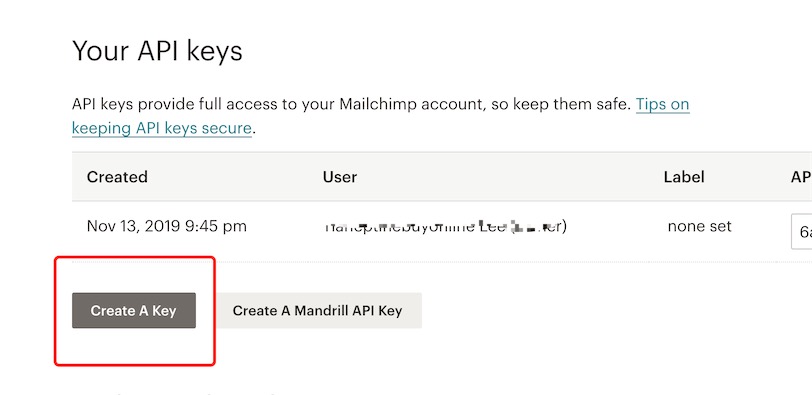Click the Create A Key button
The width and height of the screenshot is (812, 395).
point(134,311)
